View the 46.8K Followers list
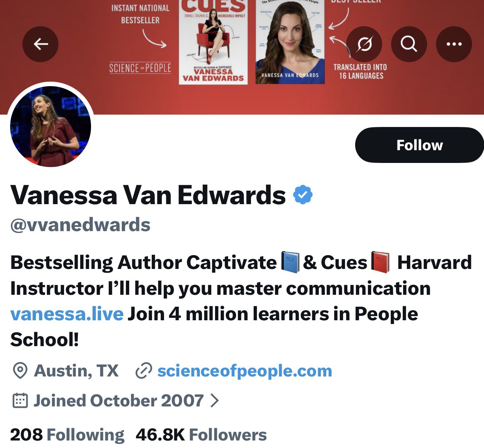The height and width of the screenshot is (448, 484). pyautogui.click(x=201, y=435)
